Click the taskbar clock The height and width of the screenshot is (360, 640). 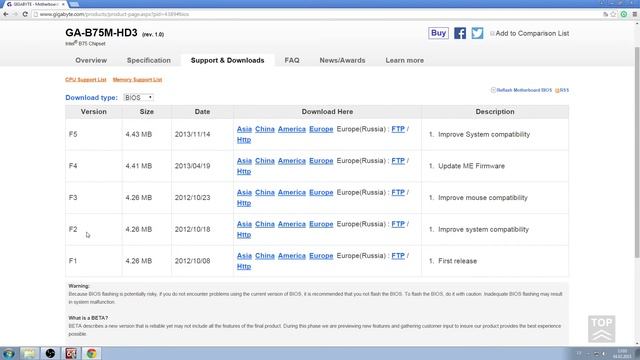(x=622, y=353)
